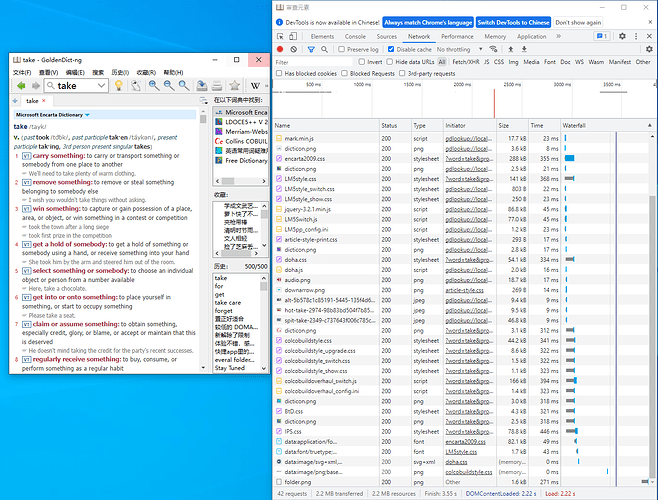Click Always match Chrome's language button

click(x=428, y=23)
